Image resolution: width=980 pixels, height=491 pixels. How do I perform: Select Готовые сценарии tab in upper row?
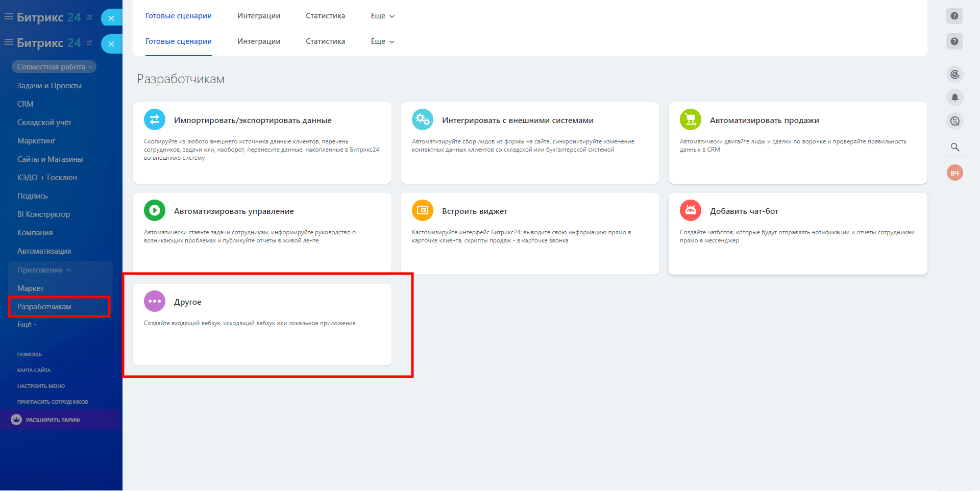[179, 16]
